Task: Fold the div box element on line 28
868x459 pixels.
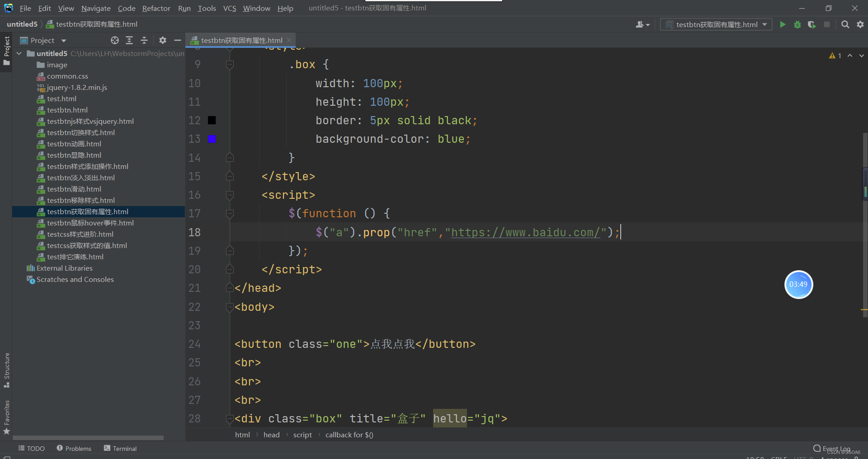Action: 230,419
